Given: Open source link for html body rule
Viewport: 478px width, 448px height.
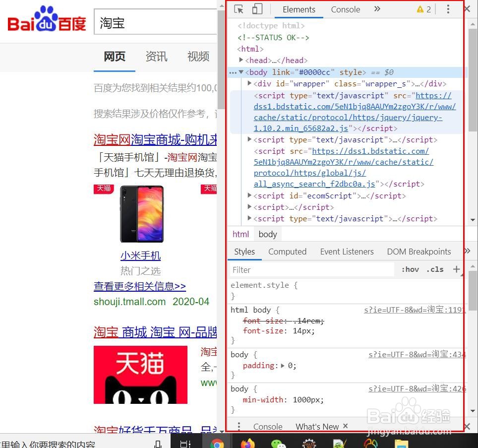Looking at the screenshot, I should point(414,310).
